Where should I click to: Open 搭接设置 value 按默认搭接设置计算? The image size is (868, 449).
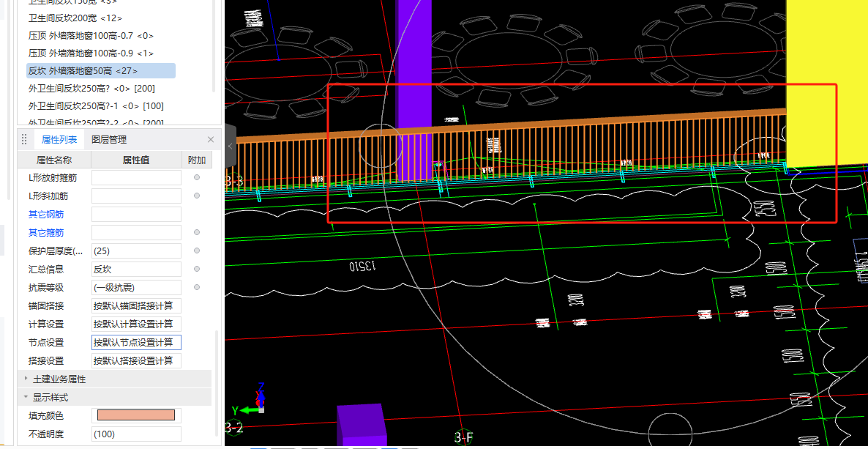point(136,360)
